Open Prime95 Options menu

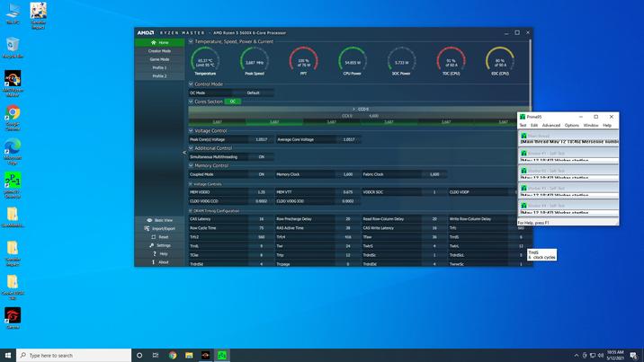click(571, 126)
